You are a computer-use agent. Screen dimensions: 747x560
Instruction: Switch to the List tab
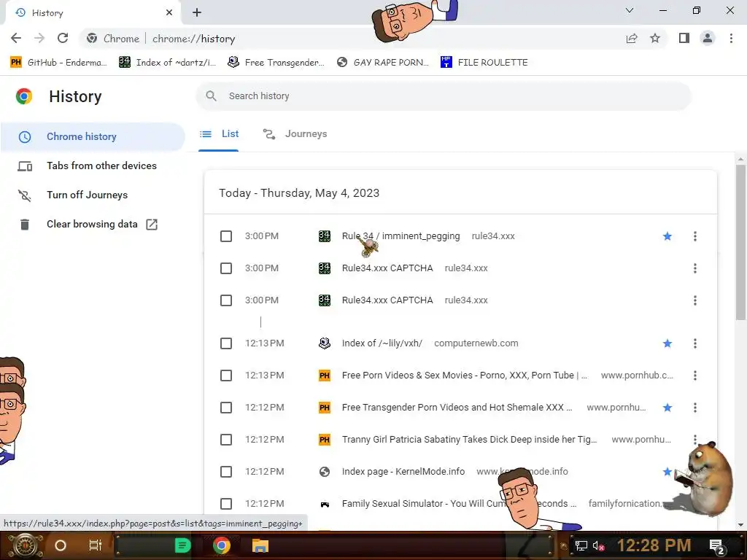point(219,134)
